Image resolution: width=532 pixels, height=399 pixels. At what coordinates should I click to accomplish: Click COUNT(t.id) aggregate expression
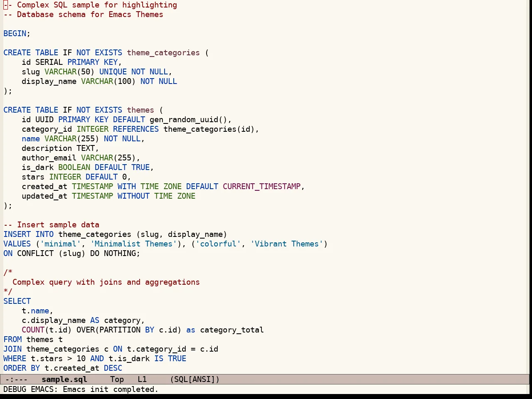tap(47, 330)
